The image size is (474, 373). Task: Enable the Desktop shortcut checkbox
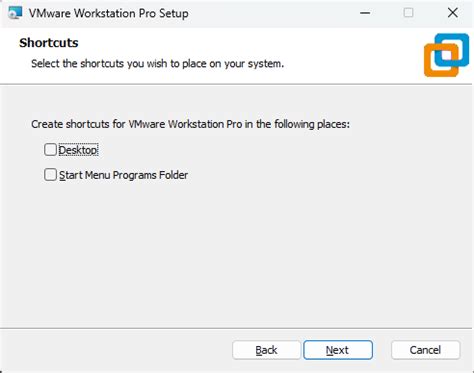click(50, 150)
